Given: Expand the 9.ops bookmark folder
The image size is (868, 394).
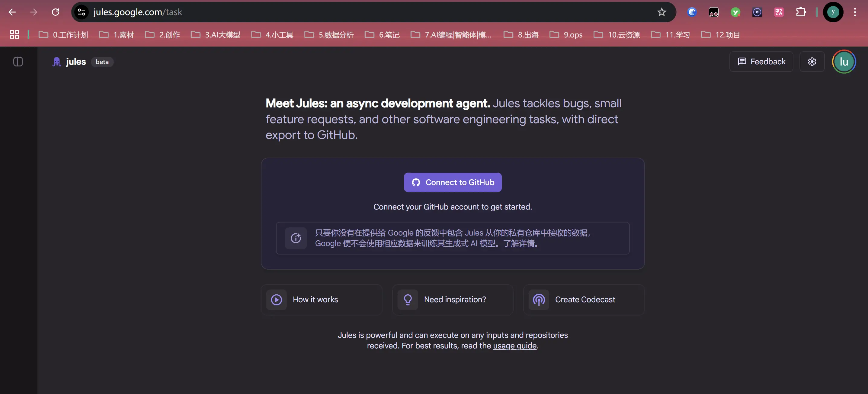Looking at the screenshot, I should [x=566, y=35].
